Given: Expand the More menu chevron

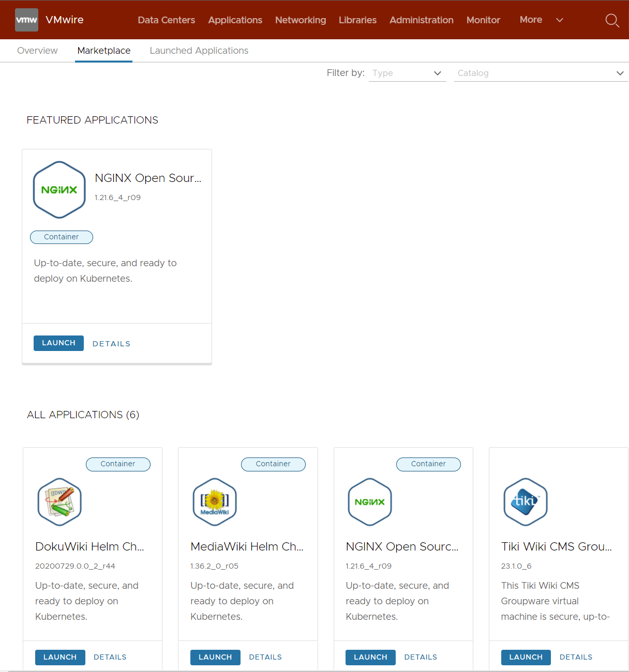Looking at the screenshot, I should pyautogui.click(x=559, y=20).
